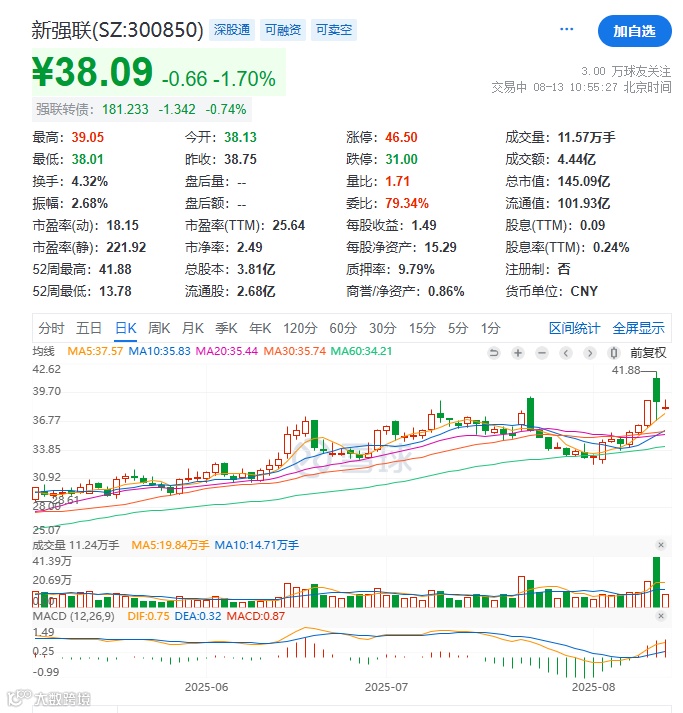Select the 周K chart tab
This screenshot has width=683, height=713.
click(159, 328)
